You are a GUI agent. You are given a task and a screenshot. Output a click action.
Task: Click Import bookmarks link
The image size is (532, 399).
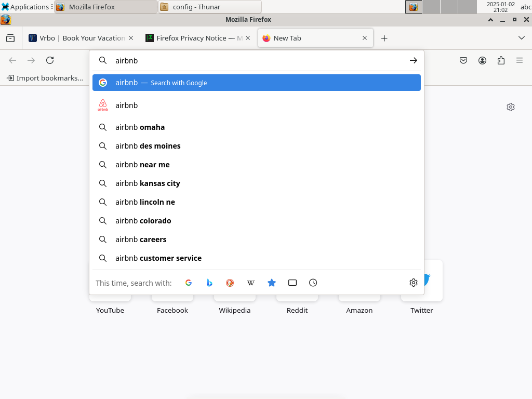45,78
